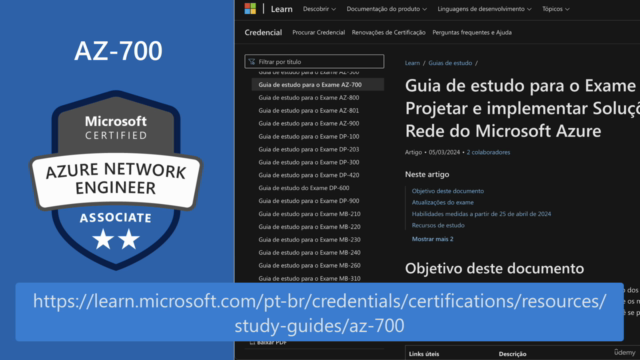
Task: Select Guia de estudo DP-600 item
Action: (x=304, y=188)
